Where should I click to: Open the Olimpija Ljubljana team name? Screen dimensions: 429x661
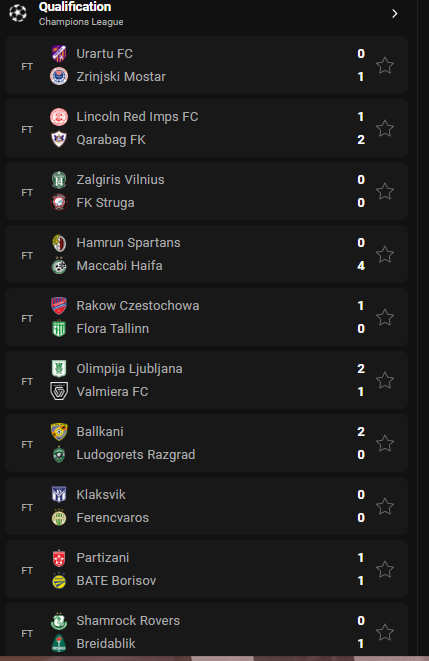tap(129, 369)
